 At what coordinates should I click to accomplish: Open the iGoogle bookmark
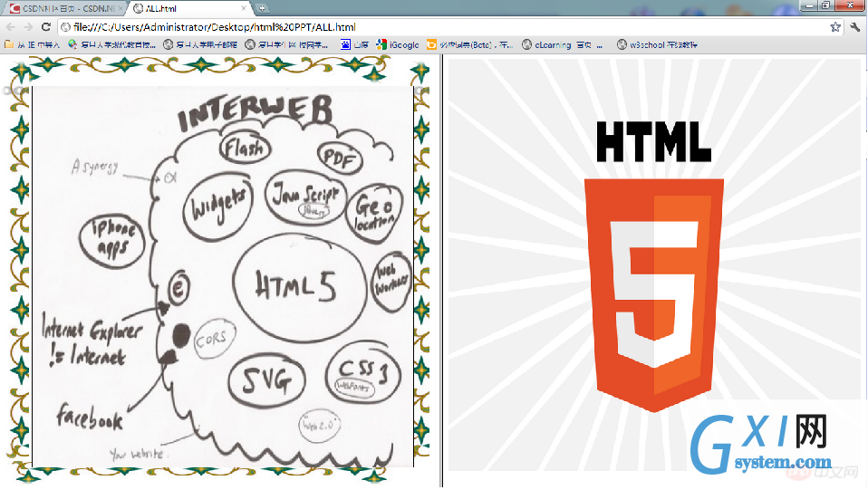click(x=398, y=45)
